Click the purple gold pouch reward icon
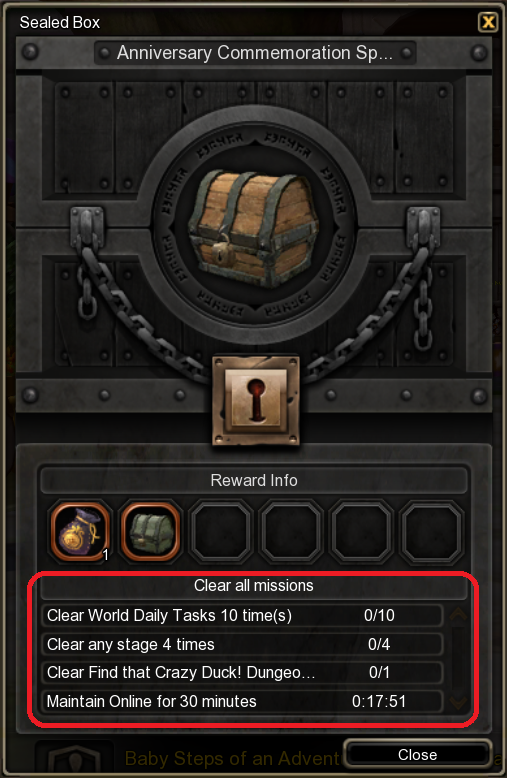This screenshot has height=778, width=507. tap(79, 531)
